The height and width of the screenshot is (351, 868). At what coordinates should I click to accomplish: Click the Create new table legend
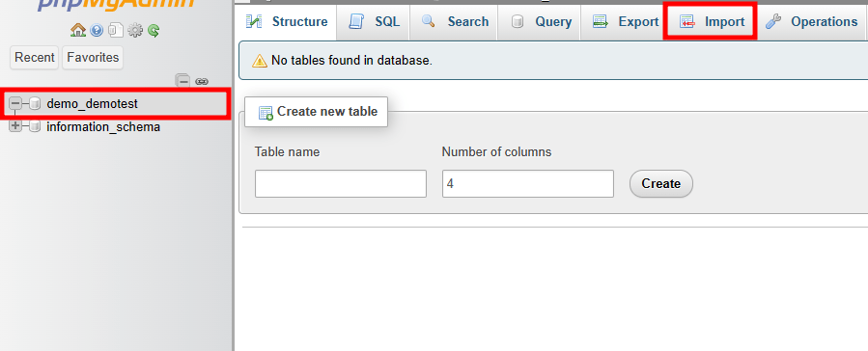pos(316,112)
